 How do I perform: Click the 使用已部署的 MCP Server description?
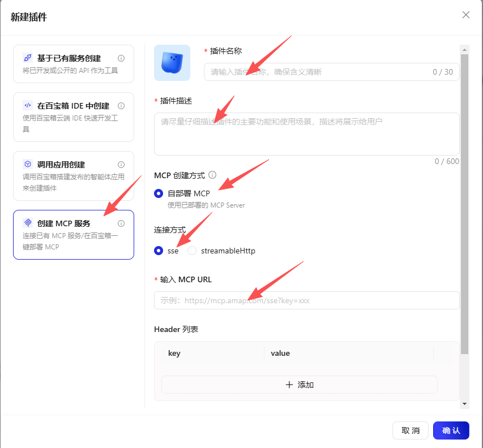point(206,205)
